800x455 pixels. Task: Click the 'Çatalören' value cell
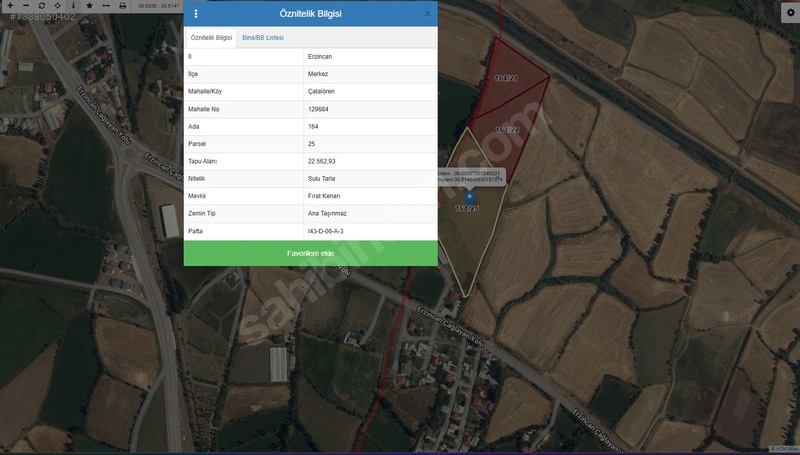[370, 91]
